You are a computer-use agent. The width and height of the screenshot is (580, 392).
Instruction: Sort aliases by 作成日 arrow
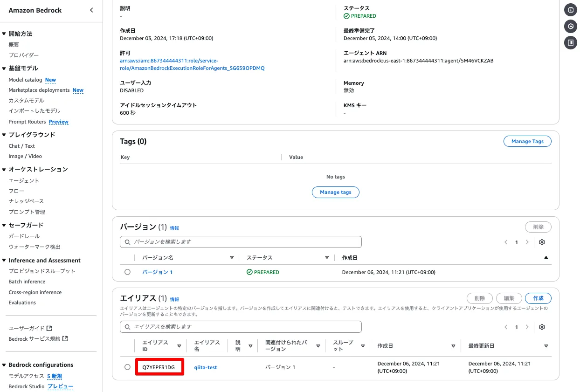point(453,346)
